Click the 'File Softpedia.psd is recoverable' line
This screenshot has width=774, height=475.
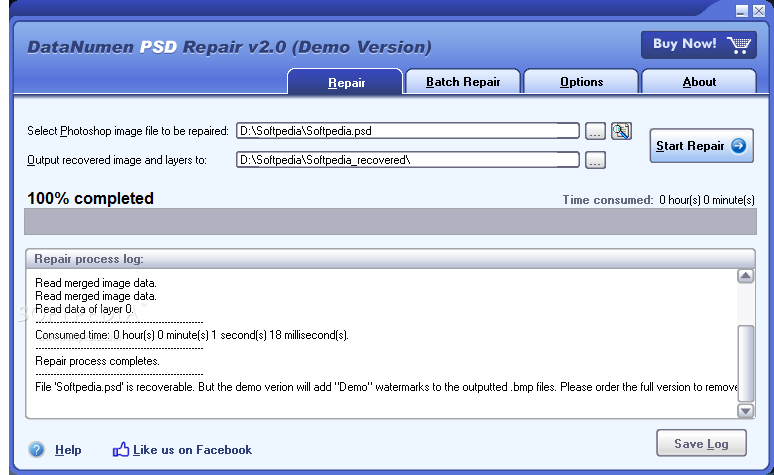386,387
